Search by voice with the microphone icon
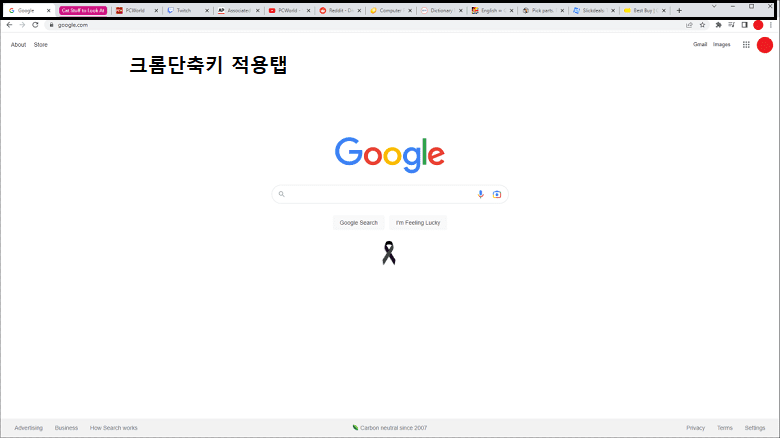Image resolution: width=780 pixels, height=438 pixels. [481, 194]
